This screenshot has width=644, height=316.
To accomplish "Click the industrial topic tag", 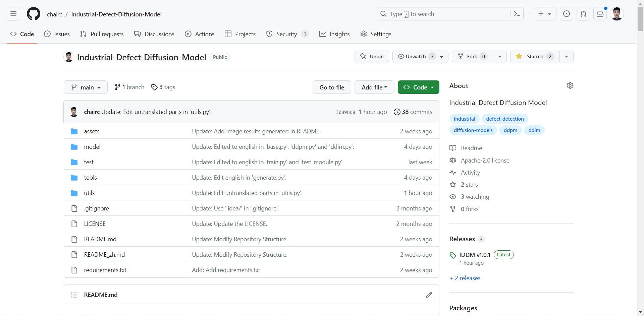I will (x=464, y=119).
